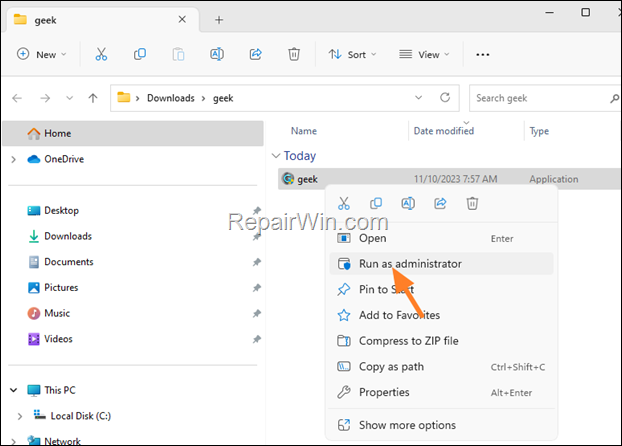Screen dimensions: 622x446
Task: Open the See more three-dots menu
Action: [483, 54]
